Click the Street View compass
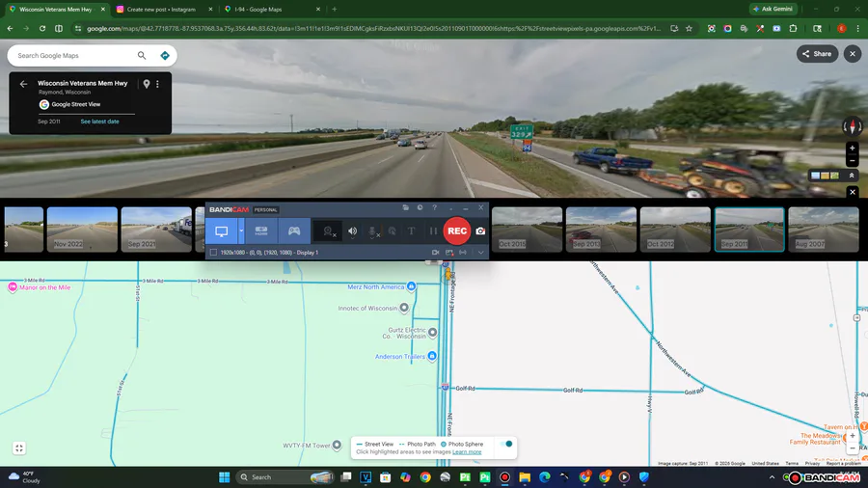This screenshot has width=868, height=488. point(853,126)
